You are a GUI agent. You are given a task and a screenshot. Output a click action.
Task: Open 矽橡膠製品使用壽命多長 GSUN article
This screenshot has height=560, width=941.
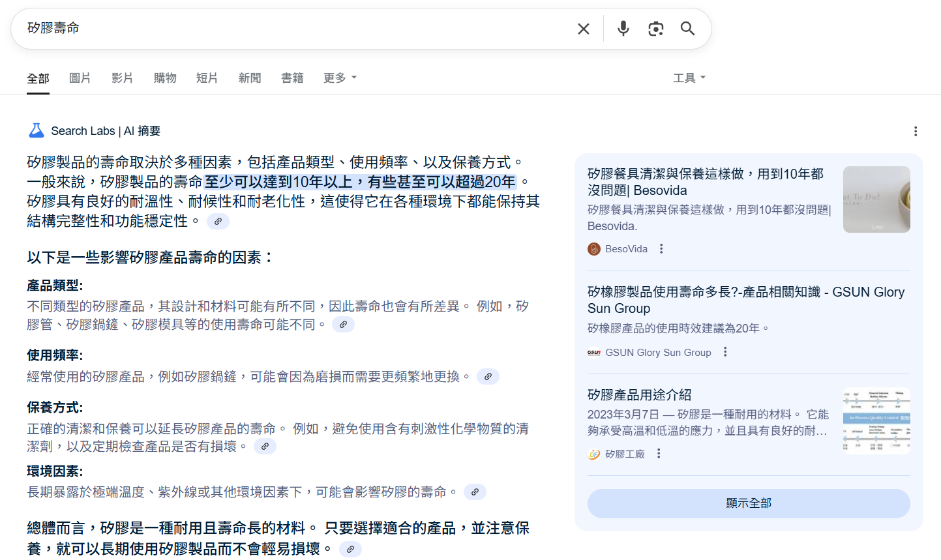(x=746, y=300)
